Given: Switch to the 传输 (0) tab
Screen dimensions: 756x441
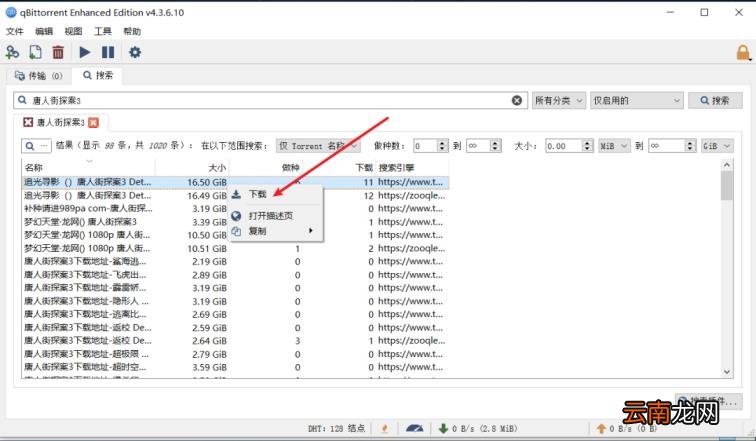Looking at the screenshot, I should pos(39,76).
